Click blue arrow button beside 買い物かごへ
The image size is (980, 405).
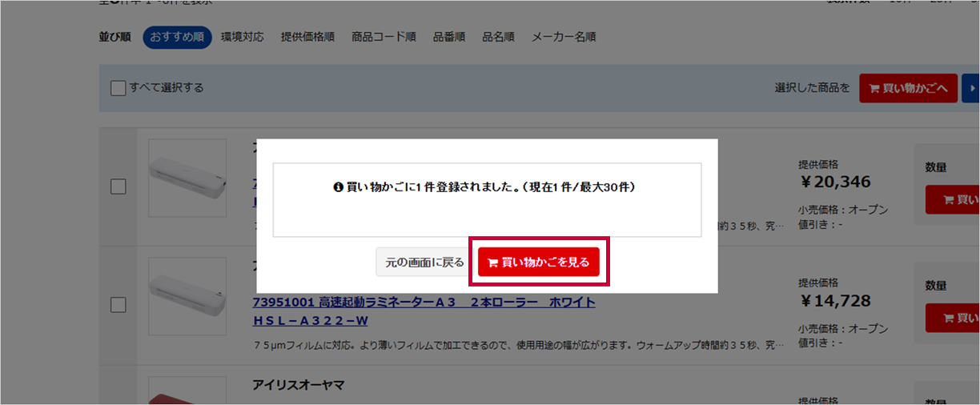971,88
